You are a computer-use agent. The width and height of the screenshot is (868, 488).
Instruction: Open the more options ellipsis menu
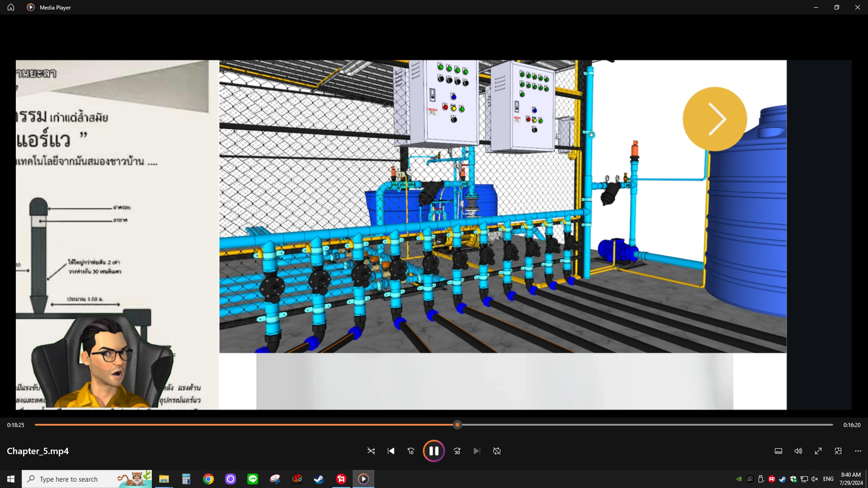[x=858, y=451]
